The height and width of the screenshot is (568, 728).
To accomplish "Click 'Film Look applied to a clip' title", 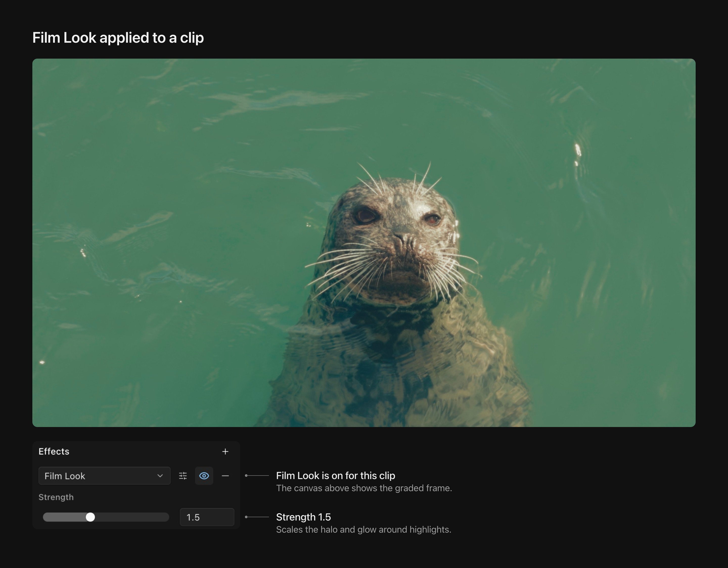I will [x=118, y=38].
